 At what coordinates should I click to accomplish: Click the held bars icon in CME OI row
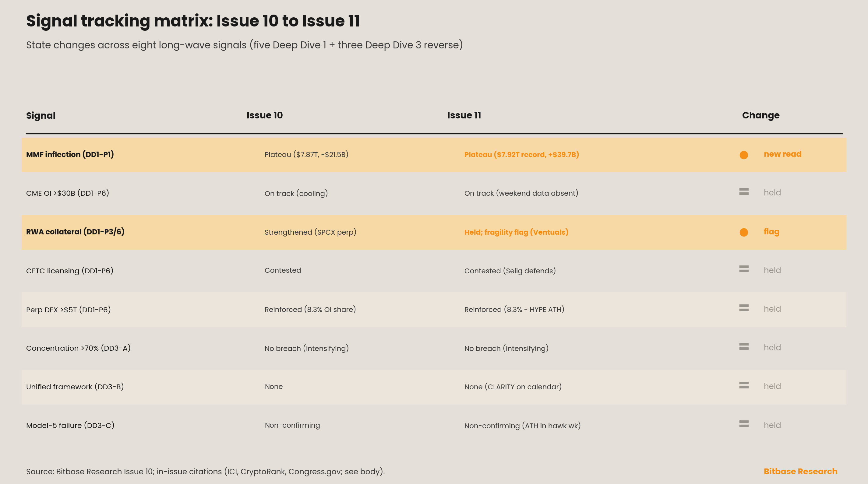[744, 192]
